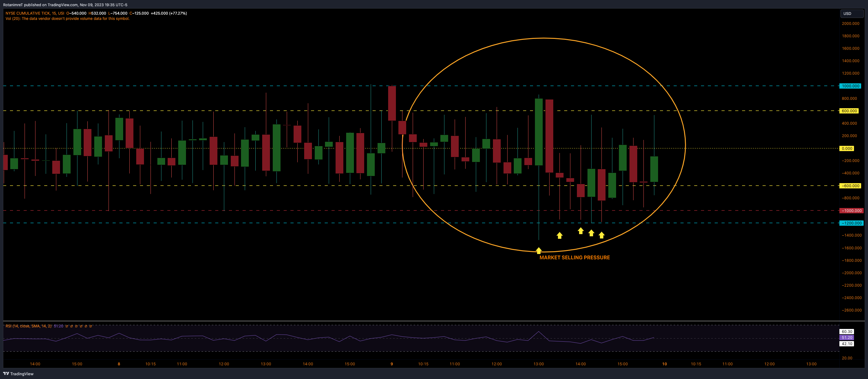Click the change value +425.000 (+77.27%)

click(x=169, y=13)
